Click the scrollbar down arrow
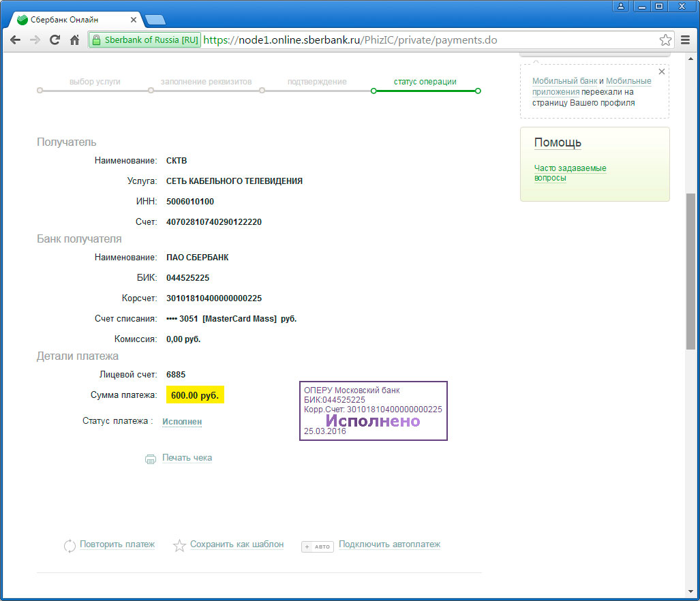The image size is (700, 601). [x=690, y=592]
